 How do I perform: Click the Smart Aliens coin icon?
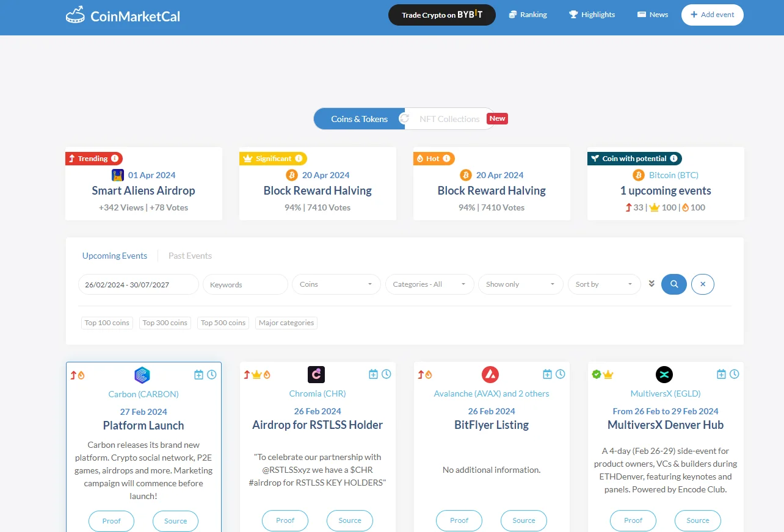pos(118,175)
